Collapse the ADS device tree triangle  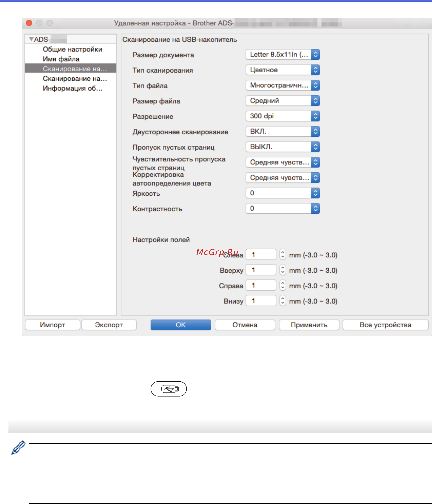(31, 39)
